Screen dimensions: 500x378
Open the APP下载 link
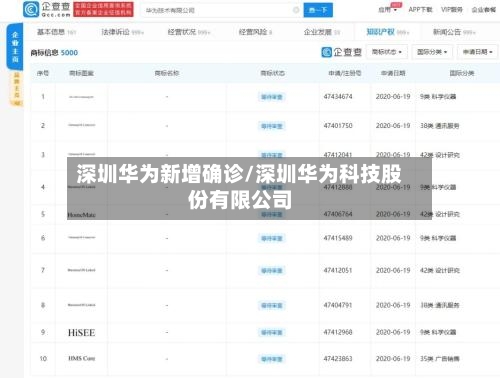click(x=420, y=10)
